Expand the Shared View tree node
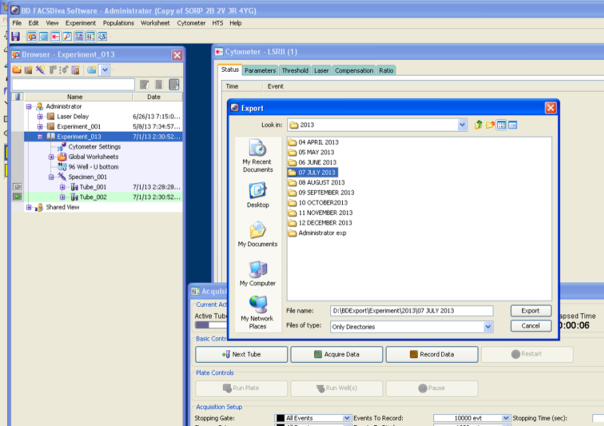The image size is (604, 426). click(x=29, y=207)
